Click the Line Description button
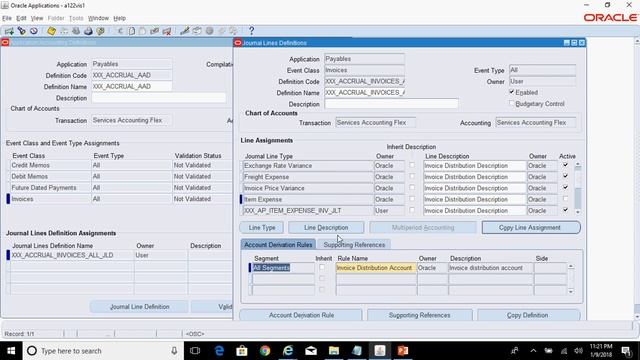The height and width of the screenshot is (360, 640). tap(326, 227)
